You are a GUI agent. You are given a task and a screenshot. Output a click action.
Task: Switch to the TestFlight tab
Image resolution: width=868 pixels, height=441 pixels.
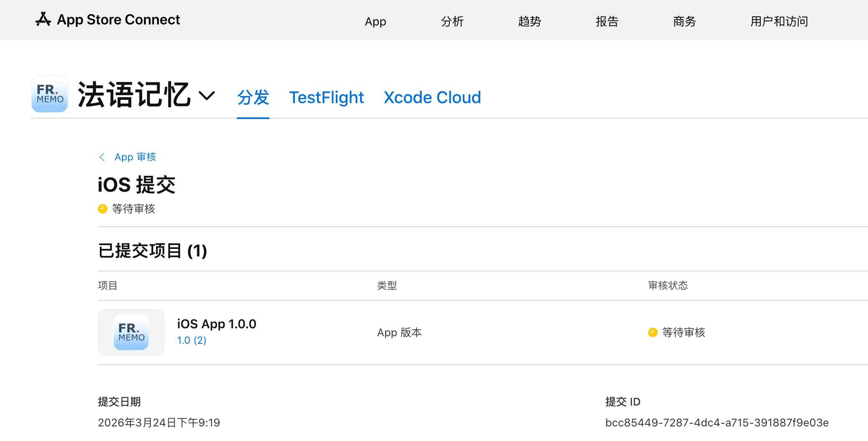326,97
